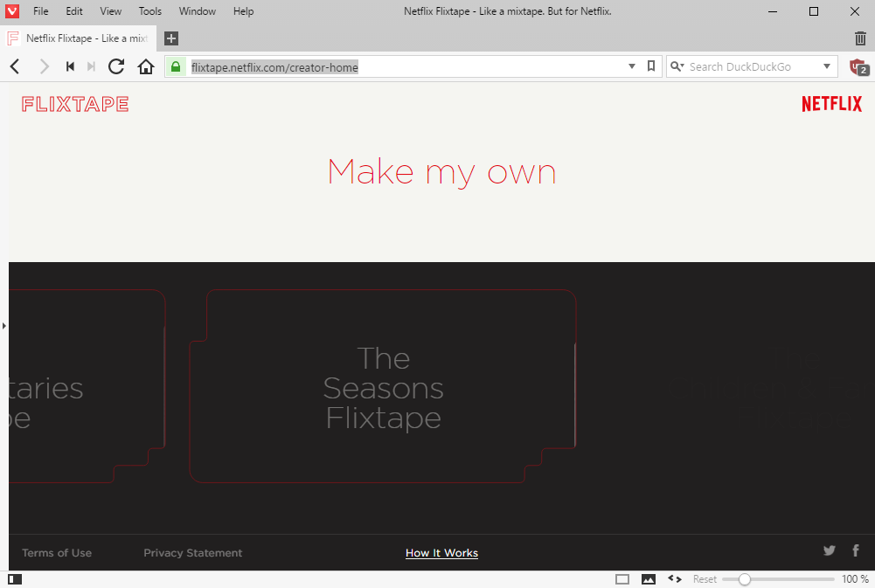This screenshot has height=588, width=875.
Task: Toggle images status bar icon
Action: 649,579
